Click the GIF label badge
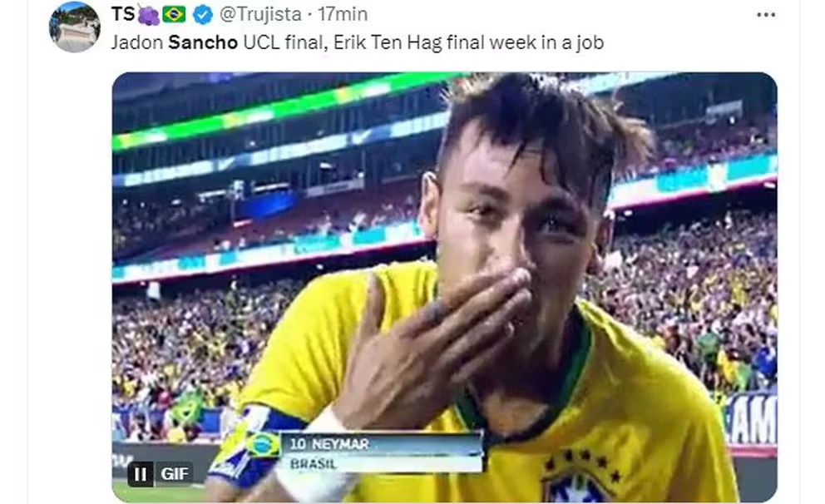 (174, 474)
